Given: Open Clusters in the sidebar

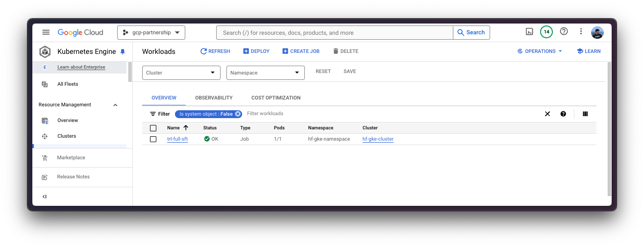Looking at the screenshot, I should pyautogui.click(x=67, y=136).
